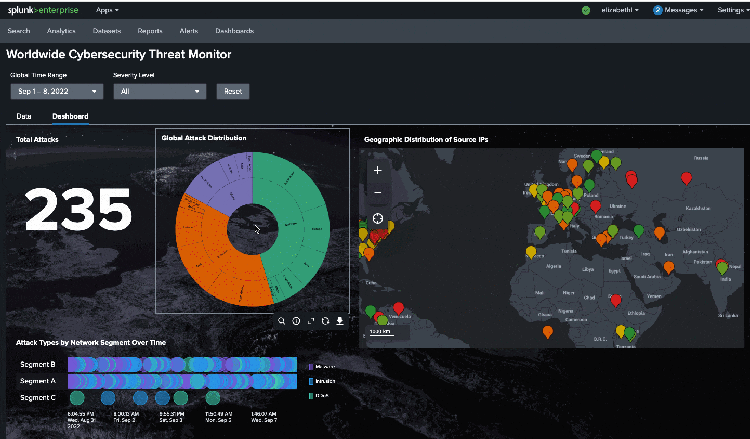Expand the Severity Level dropdown
The height and width of the screenshot is (439, 750).
160,91
